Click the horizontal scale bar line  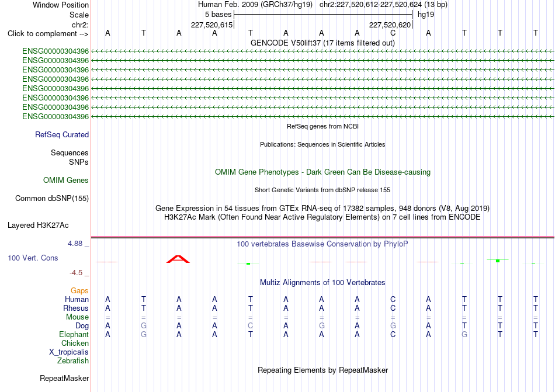pyautogui.click(x=323, y=15)
